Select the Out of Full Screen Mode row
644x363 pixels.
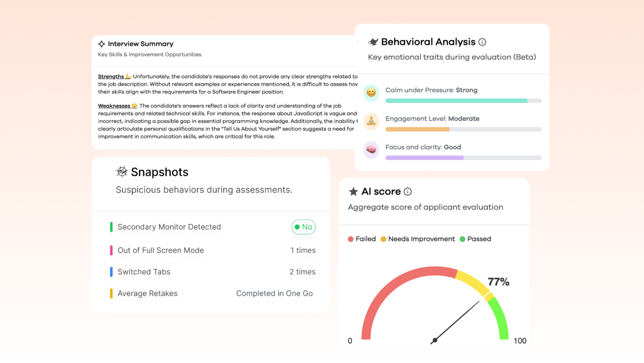pos(213,251)
